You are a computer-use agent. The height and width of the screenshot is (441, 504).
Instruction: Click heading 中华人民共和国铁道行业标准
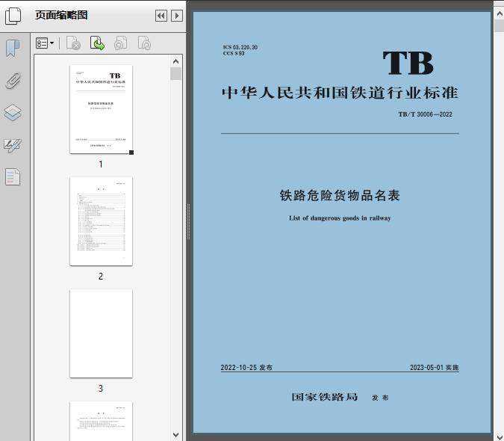pyautogui.click(x=340, y=93)
